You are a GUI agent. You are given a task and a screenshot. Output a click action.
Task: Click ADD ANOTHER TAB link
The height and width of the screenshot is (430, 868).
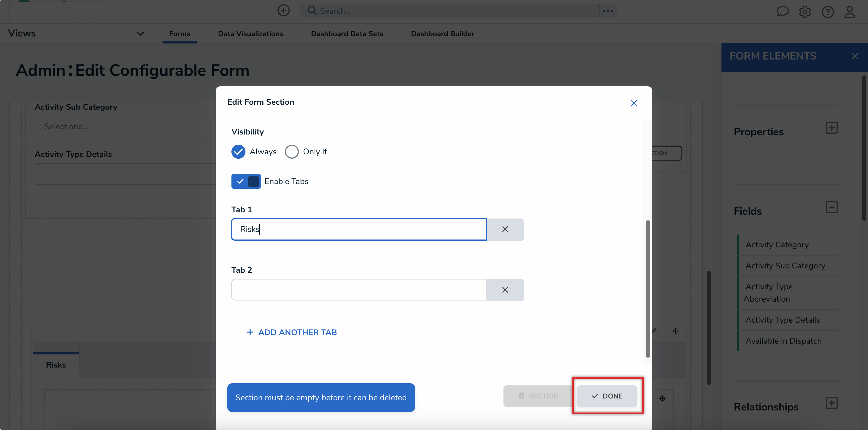292,332
